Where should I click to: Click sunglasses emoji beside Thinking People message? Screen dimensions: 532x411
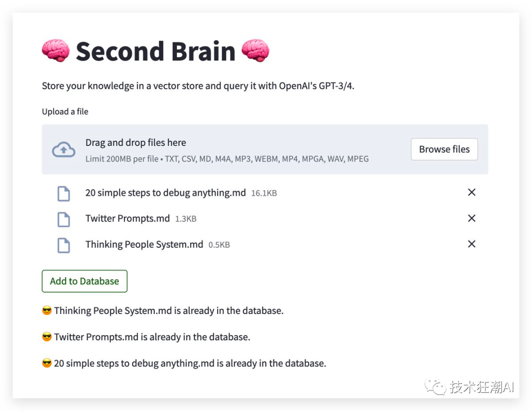click(47, 311)
